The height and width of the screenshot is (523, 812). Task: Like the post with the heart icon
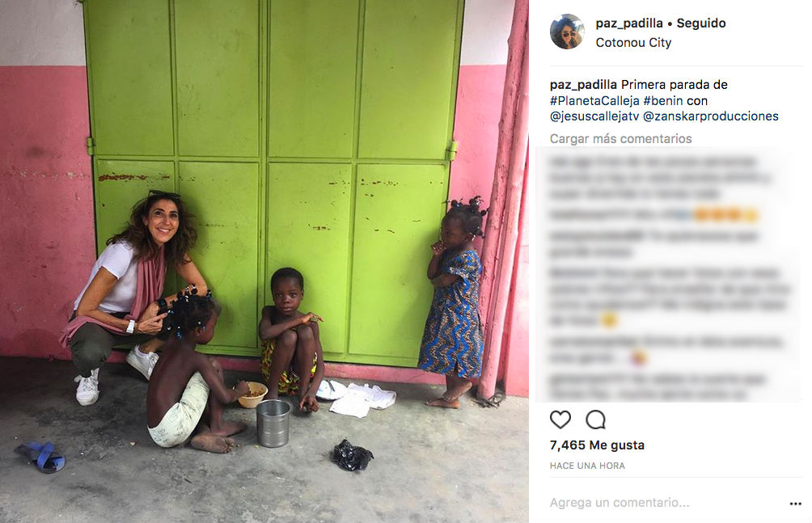tap(560, 420)
